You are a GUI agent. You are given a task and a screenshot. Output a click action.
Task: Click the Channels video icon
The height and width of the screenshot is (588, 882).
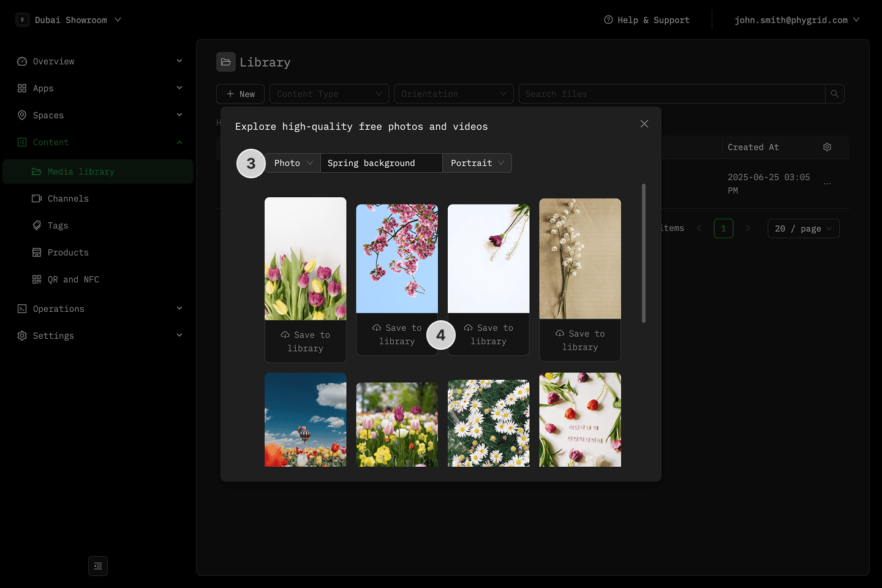pos(37,198)
